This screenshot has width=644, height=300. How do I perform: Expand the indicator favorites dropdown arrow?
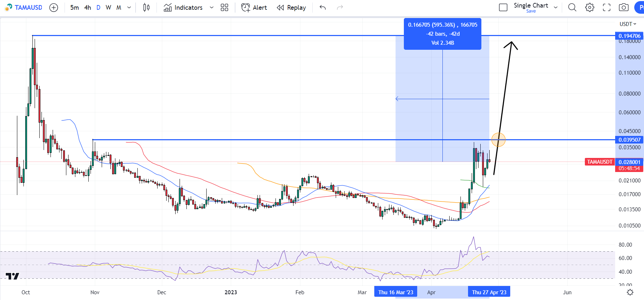tap(212, 8)
